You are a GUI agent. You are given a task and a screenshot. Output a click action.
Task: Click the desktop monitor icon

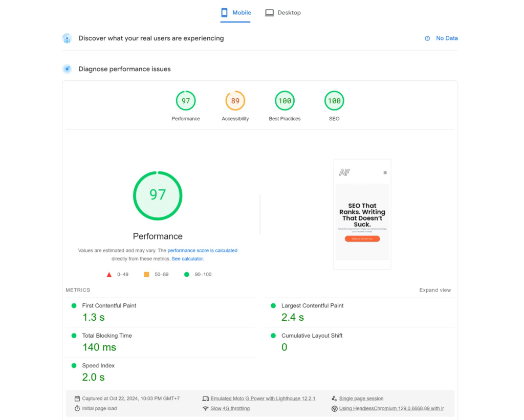point(269,13)
